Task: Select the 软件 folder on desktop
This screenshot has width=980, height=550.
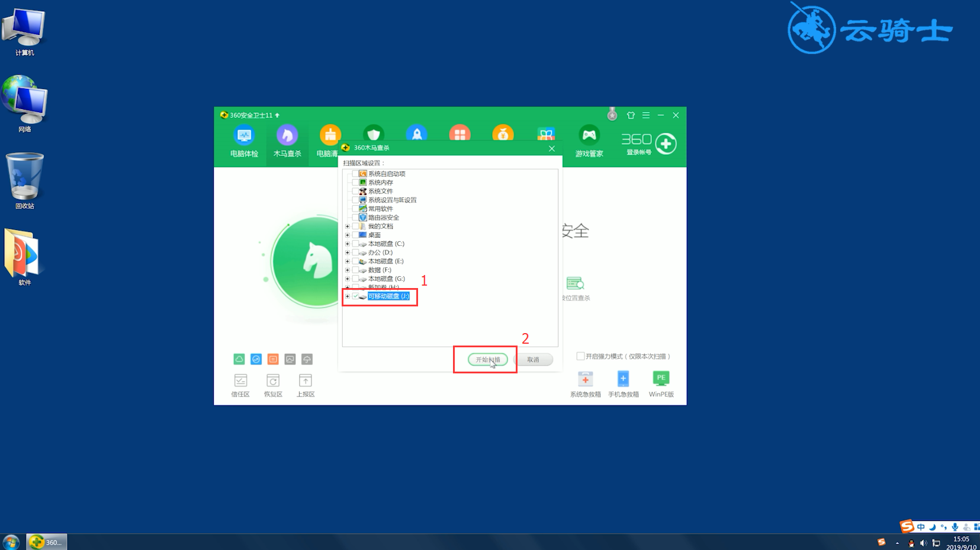Action: [x=24, y=257]
